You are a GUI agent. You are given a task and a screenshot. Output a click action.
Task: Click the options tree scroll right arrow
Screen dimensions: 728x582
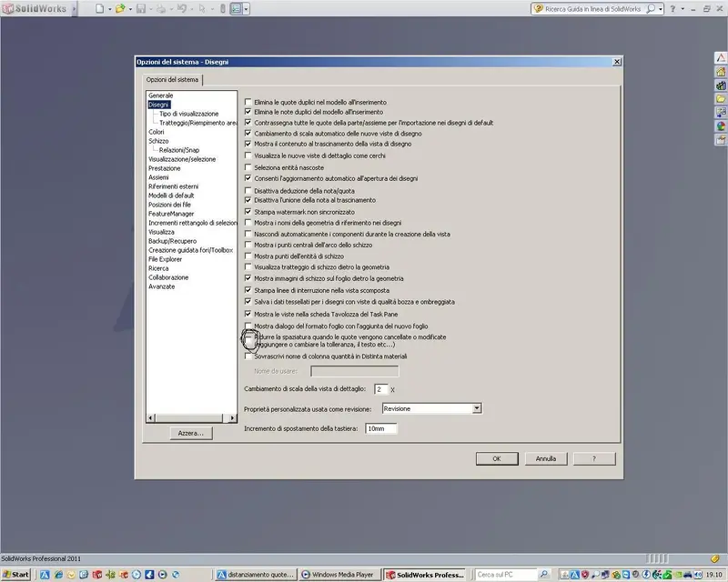pyautogui.click(x=232, y=417)
